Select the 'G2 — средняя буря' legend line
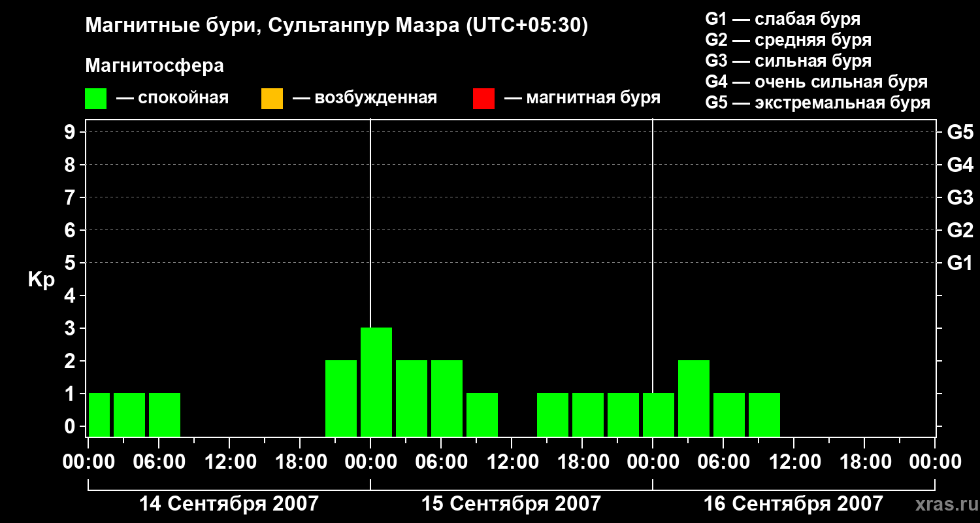 pos(789,40)
